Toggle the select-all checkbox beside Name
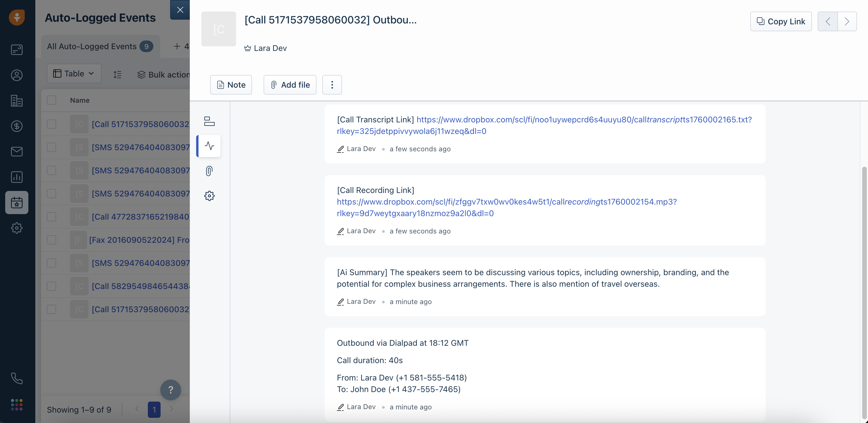This screenshot has width=868, height=423. [52, 100]
